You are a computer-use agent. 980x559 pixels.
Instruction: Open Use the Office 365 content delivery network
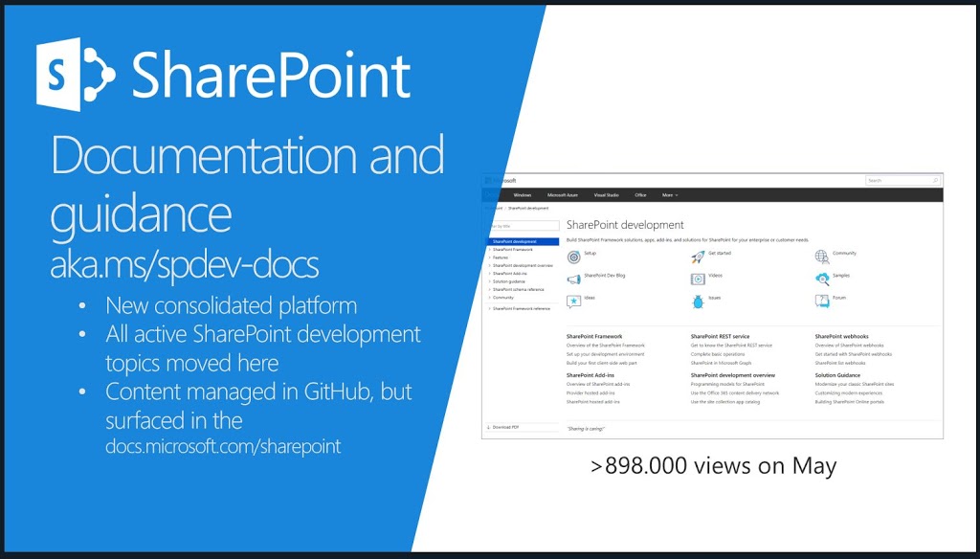tap(735, 393)
